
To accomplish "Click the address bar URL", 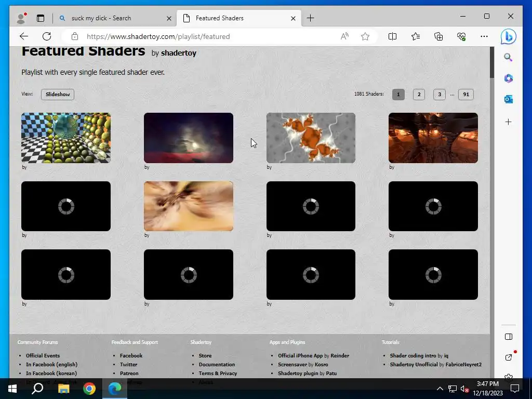I will [x=158, y=36].
